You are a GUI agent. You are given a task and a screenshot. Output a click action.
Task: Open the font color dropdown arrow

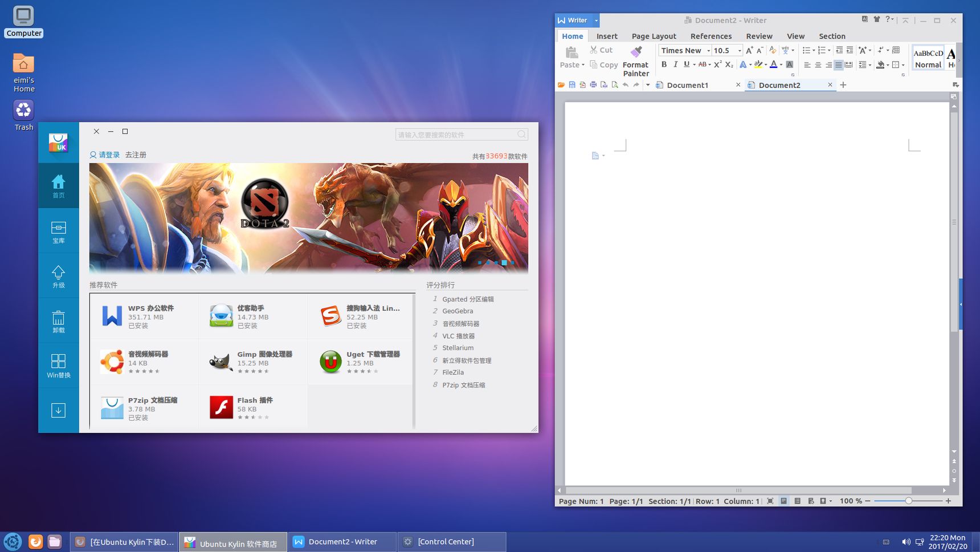[781, 64]
